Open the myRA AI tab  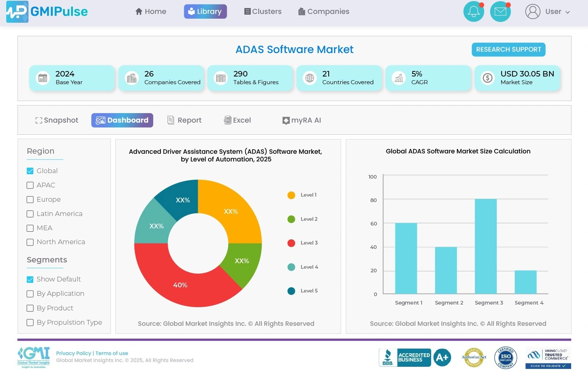click(x=302, y=120)
